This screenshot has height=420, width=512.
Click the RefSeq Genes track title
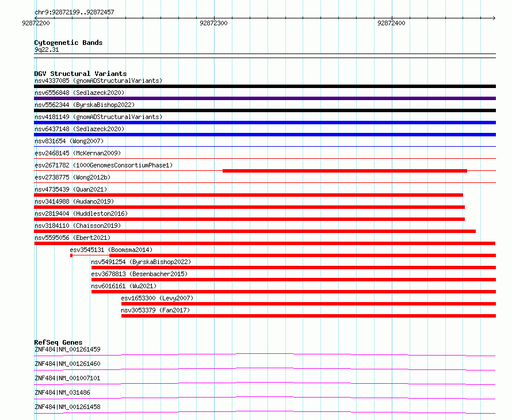(58, 342)
